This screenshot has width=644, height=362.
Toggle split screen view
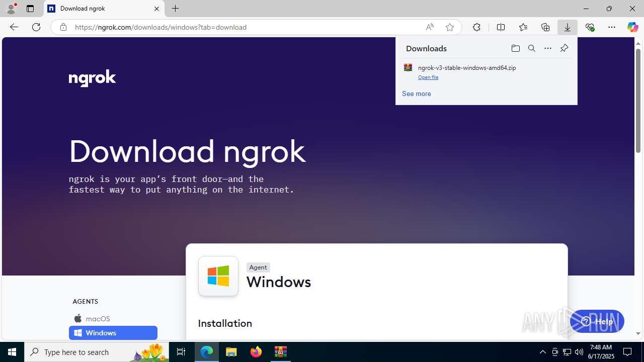(501, 27)
